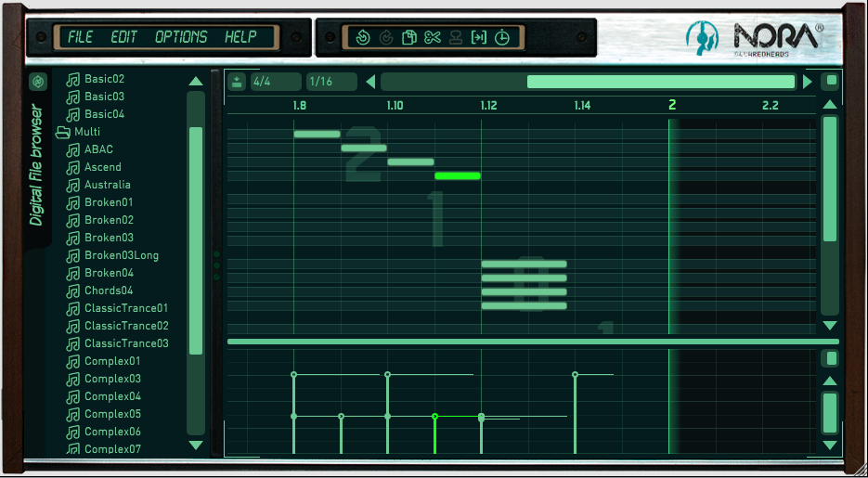Select the Basic04 pattern

pos(104,114)
